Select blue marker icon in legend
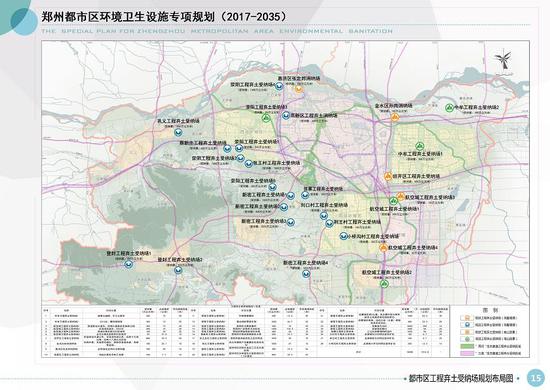The image size is (550, 390). (467, 325)
